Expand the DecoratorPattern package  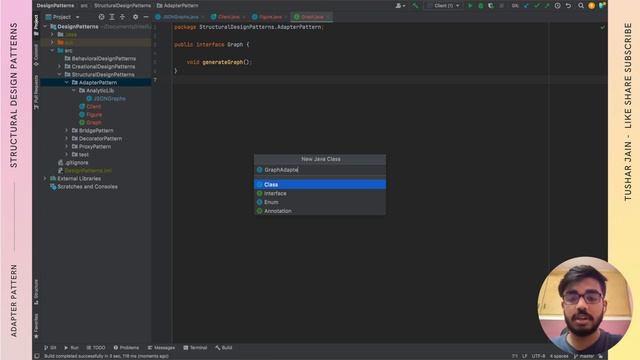67,139
